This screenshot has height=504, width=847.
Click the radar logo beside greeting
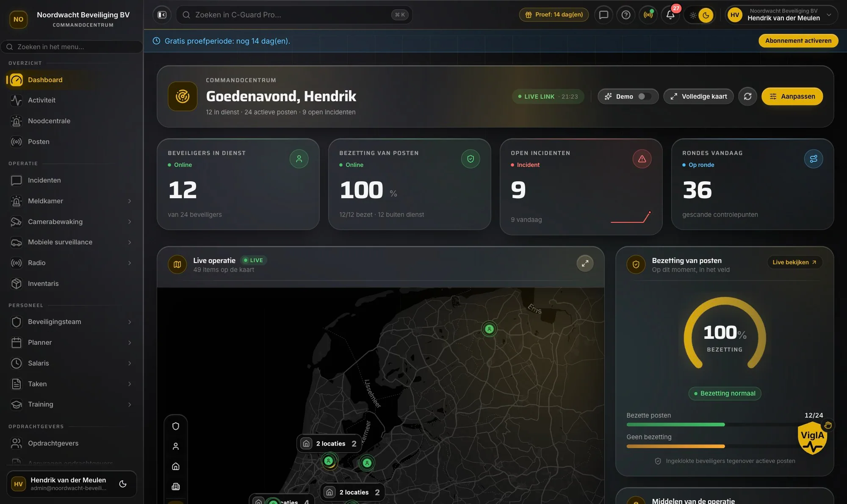183,97
